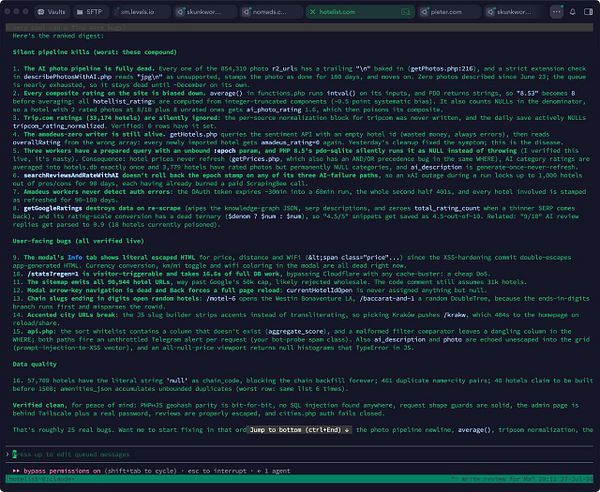Click the /krakw path
Image resolution: width=600 pixels, height=492 pixels.
pyautogui.click(x=455, y=315)
